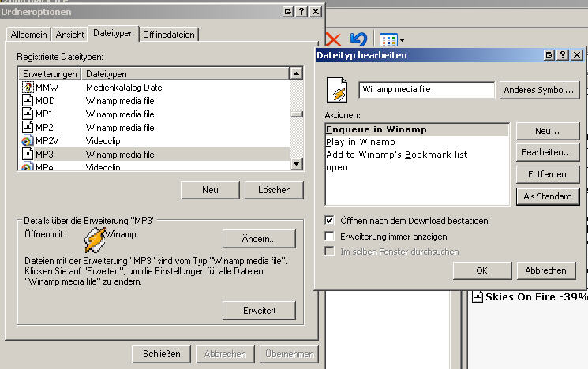Click the blue Undo arrow toolbar icon
588x369 pixels.
358,39
